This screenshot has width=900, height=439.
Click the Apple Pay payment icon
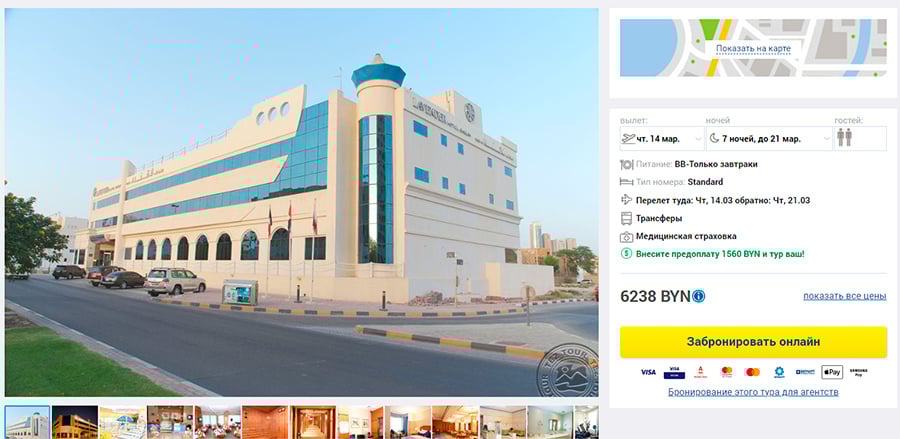coord(832,372)
